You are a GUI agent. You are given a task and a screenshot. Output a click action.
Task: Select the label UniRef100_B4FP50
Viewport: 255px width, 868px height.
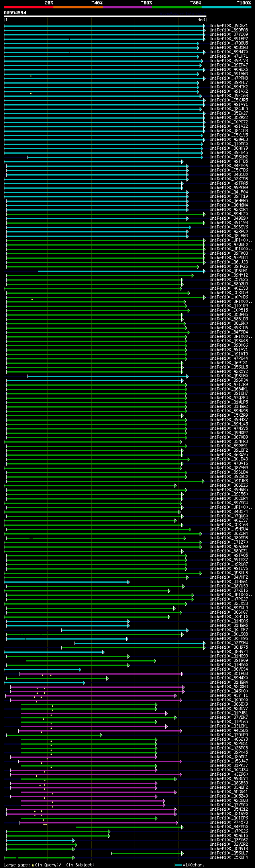[229, 827]
